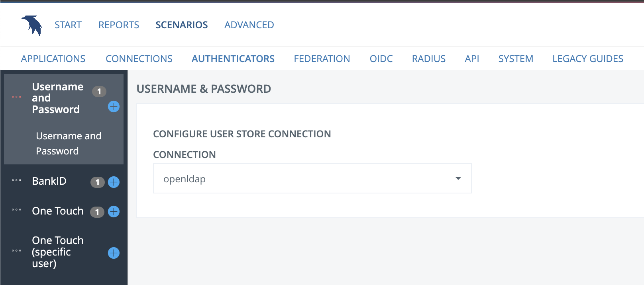Select the One Touch authenticator in the sidebar

pyautogui.click(x=57, y=211)
